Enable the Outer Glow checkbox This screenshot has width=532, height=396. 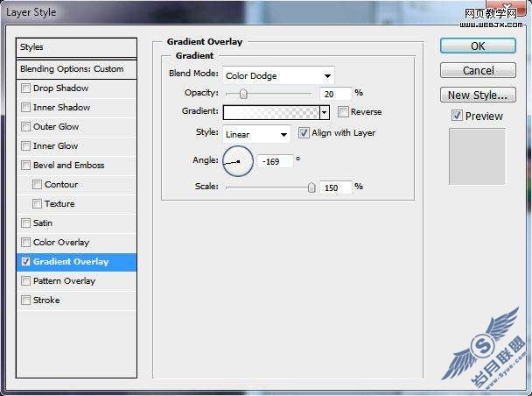click(x=25, y=127)
